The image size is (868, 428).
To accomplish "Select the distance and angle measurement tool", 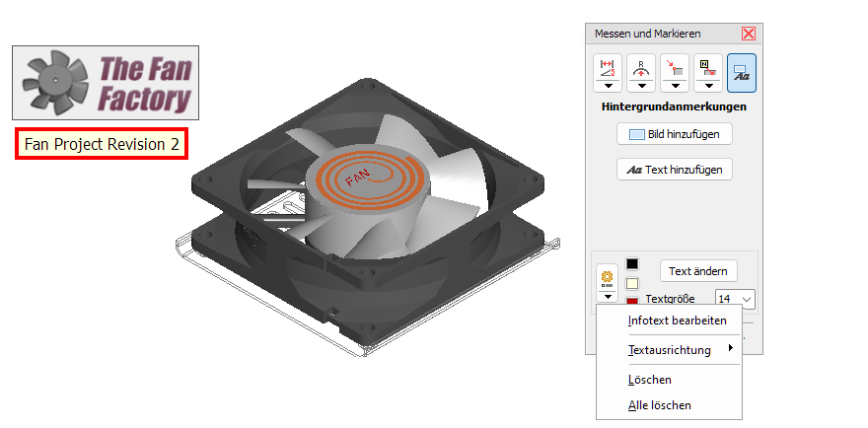I will pyautogui.click(x=607, y=67).
